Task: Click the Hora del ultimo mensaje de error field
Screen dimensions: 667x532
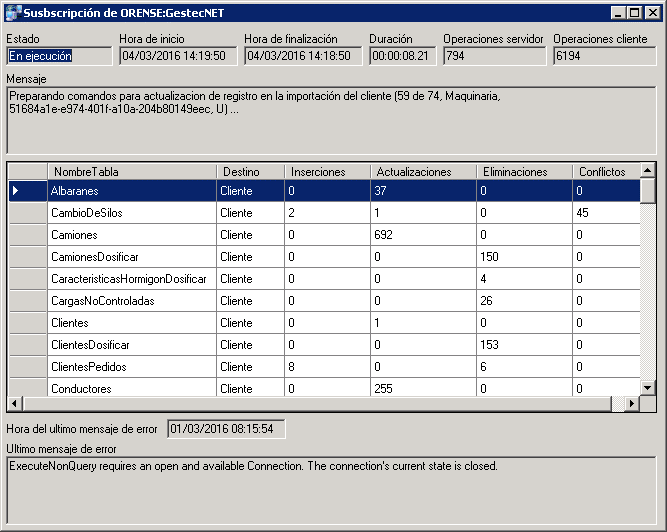Action: (226, 429)
